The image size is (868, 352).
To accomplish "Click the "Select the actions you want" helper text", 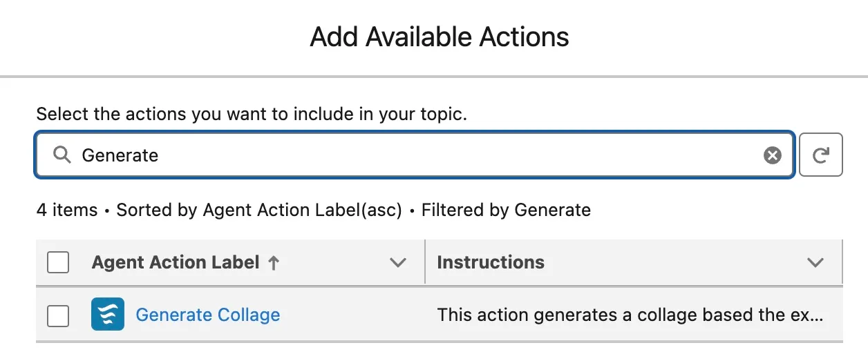I will tap(252, 114).
